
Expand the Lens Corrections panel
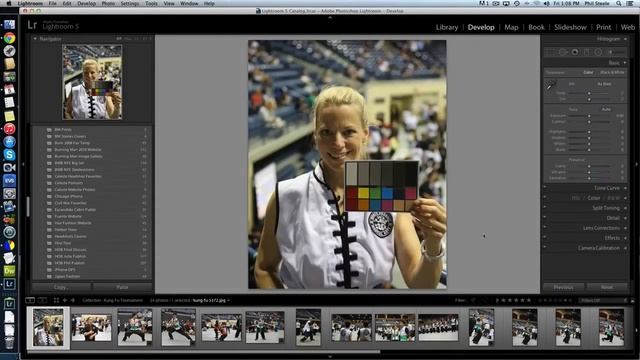[x=625, y=228]
